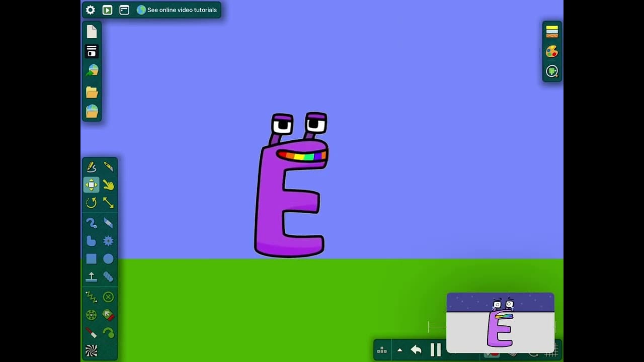Screen dimensions: 644x362
Task: Select the diagonal double-arrow scale tool
Action: pyautogui.click(x=108, y=203)
